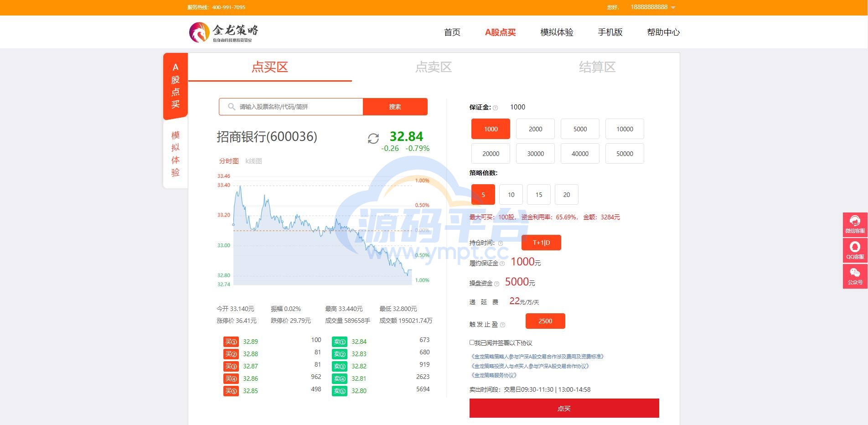Show the 分时图 chart
Image resolution: width=868 pixels, height=425 pixels.
click(229, 161)
